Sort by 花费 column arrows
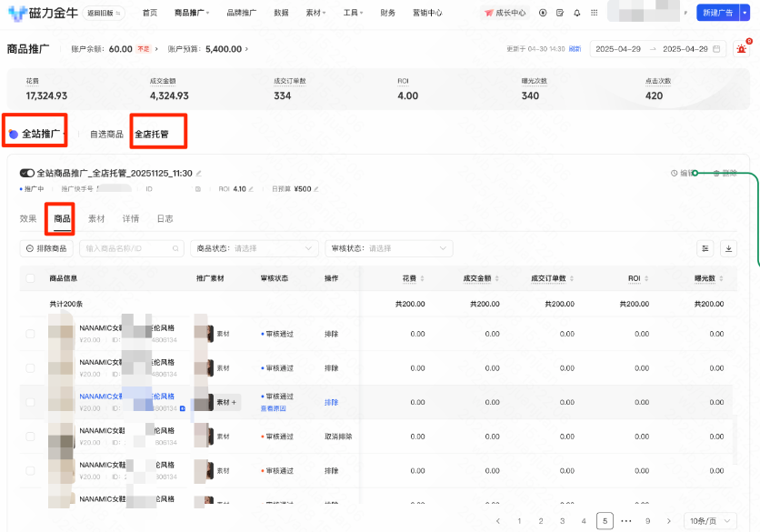The height and width of the screenshot is (532, 760). pyautogui.click(x=422, y=278)
